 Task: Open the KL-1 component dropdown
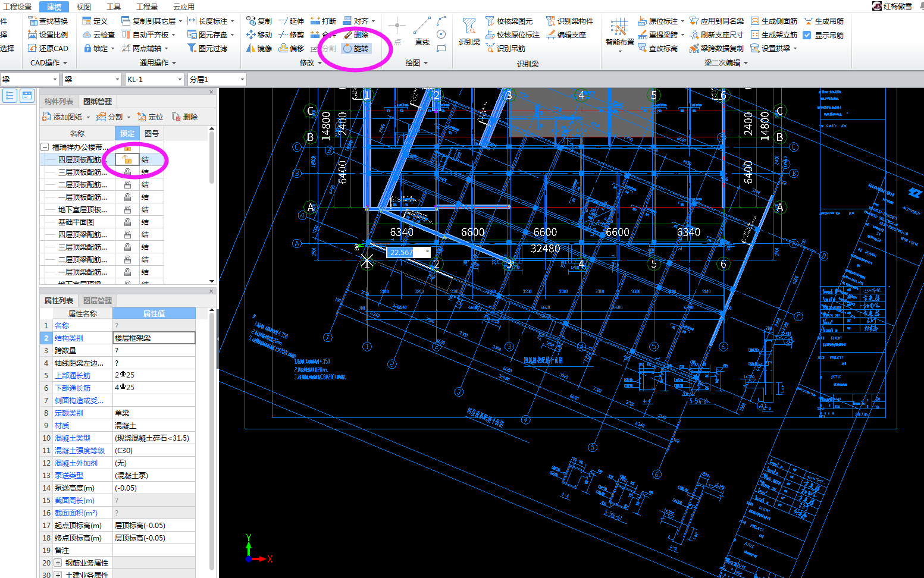tap(180, 79)
